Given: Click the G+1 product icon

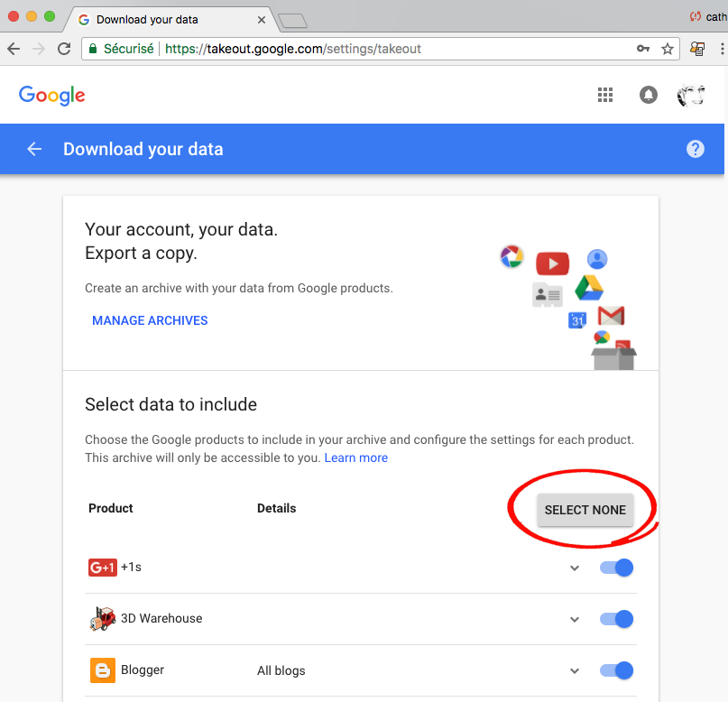Looking at the screenshot, I should [103, 568].
